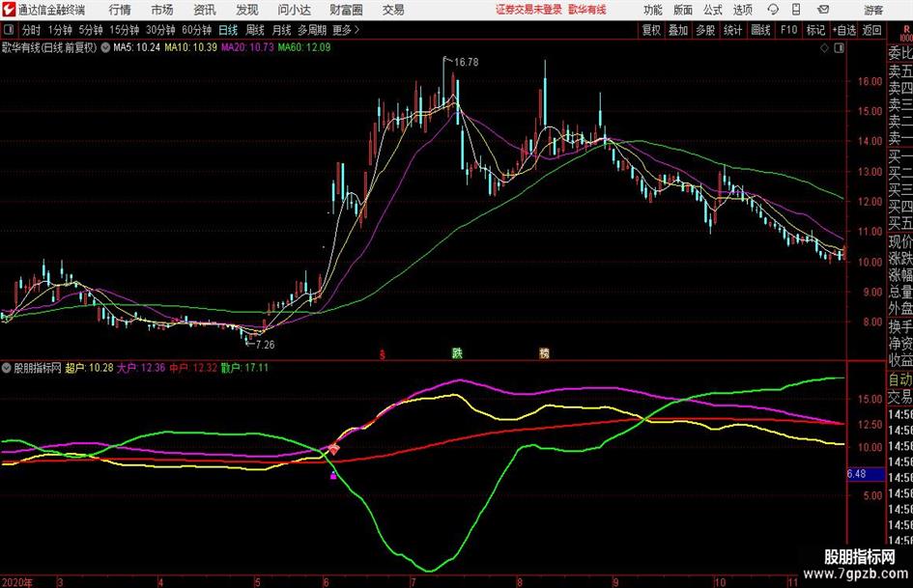Click the 画线 drawing tools button
The height and width of the screenshot is (588, 913).
pos(760,30)
